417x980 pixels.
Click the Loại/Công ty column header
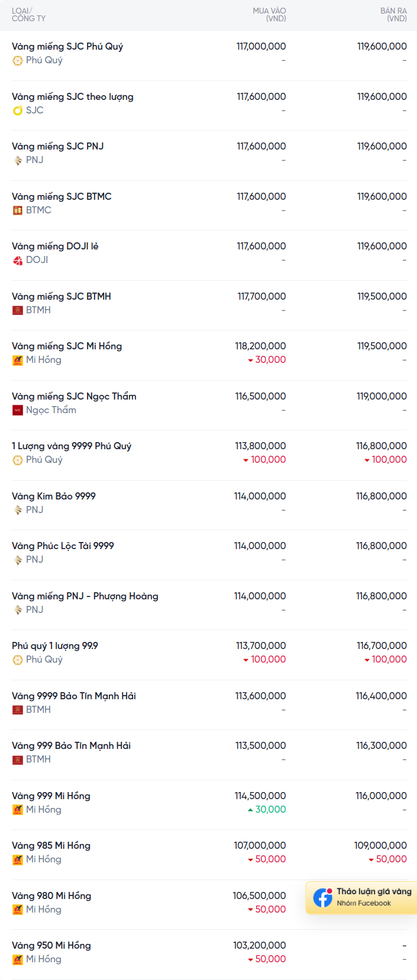pyautogui.click(x=28, y=15)
